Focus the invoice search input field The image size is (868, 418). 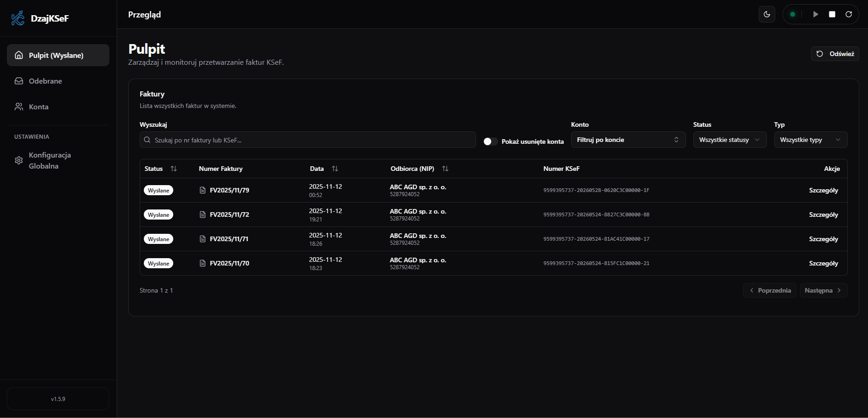pos(307,140)
